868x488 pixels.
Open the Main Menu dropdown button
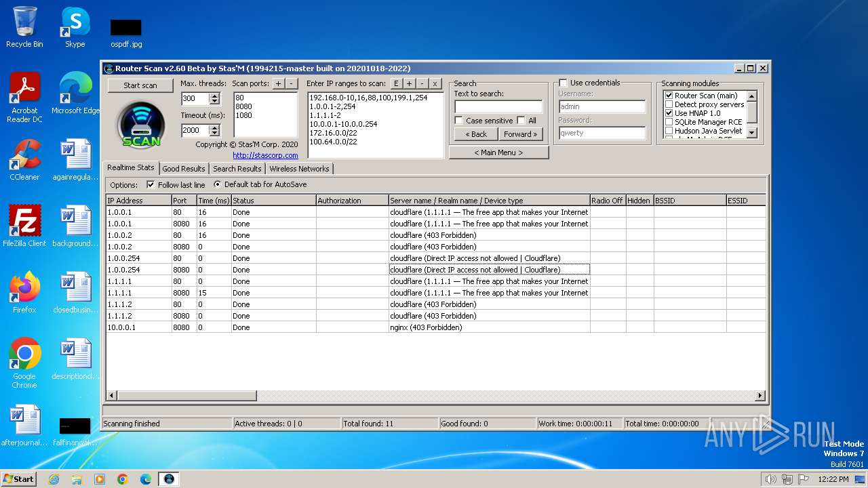tap(498, 152)
